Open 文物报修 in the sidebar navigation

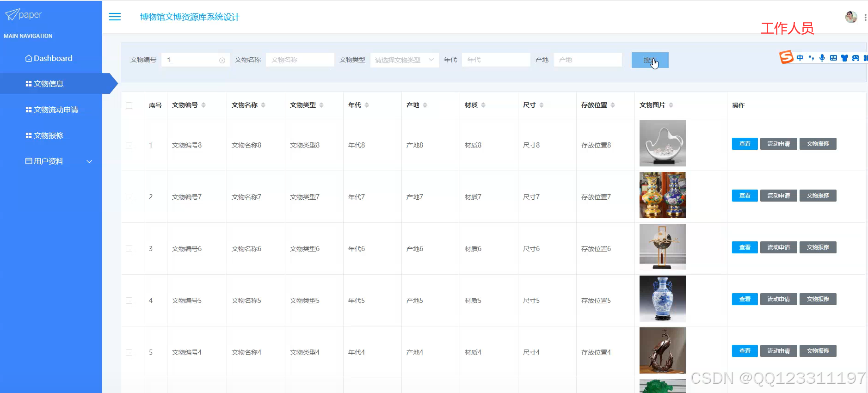point(44,135)
